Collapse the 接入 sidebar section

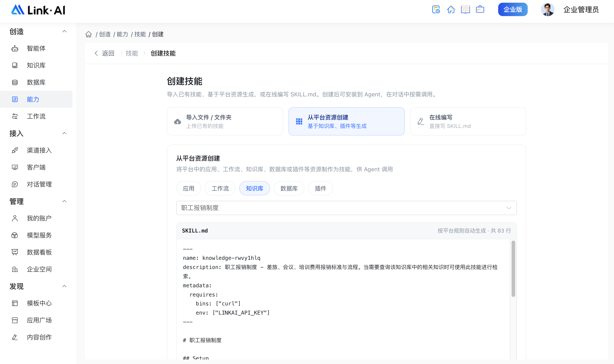(64, 133)
